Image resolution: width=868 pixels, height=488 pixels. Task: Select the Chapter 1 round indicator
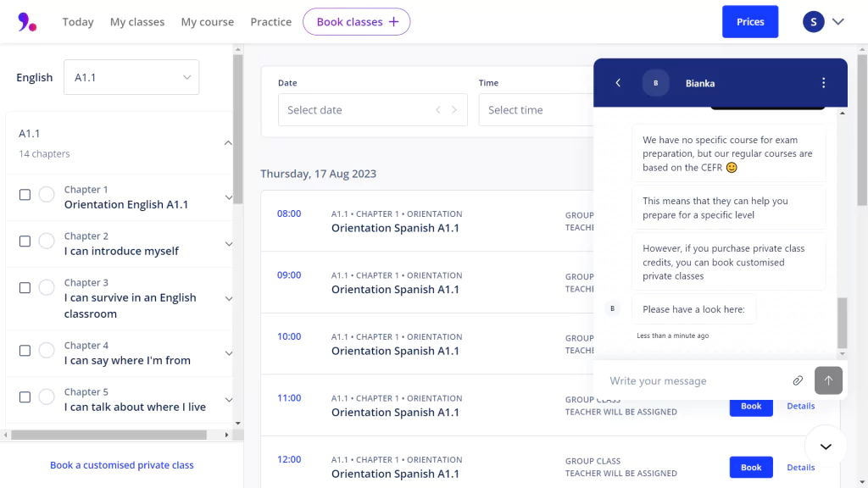click(x=47, y=195)
